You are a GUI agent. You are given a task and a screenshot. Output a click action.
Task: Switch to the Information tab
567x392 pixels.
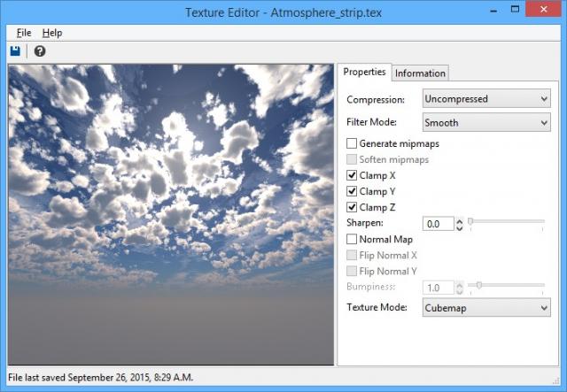tap(421, 73)
